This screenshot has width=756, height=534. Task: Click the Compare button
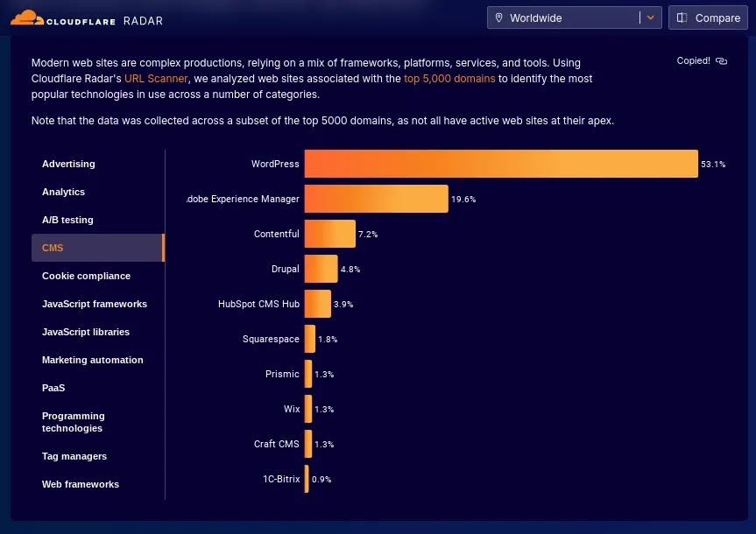[708, 18]
